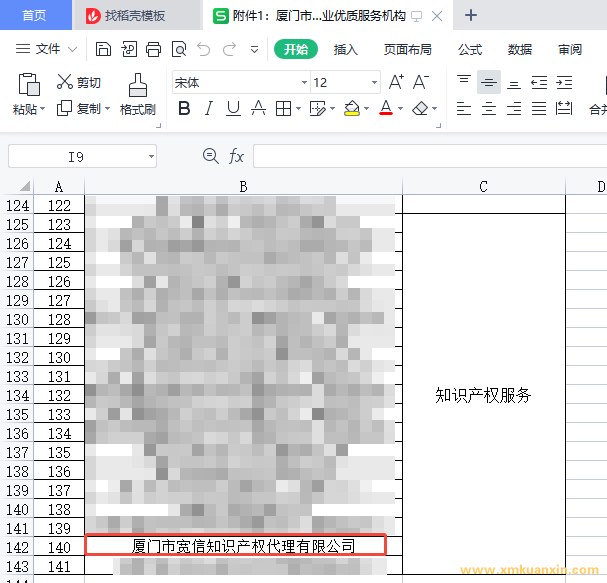Click the insert function fx icon
This screenshot has width=607, height=583.
click(x=236, y=156)
